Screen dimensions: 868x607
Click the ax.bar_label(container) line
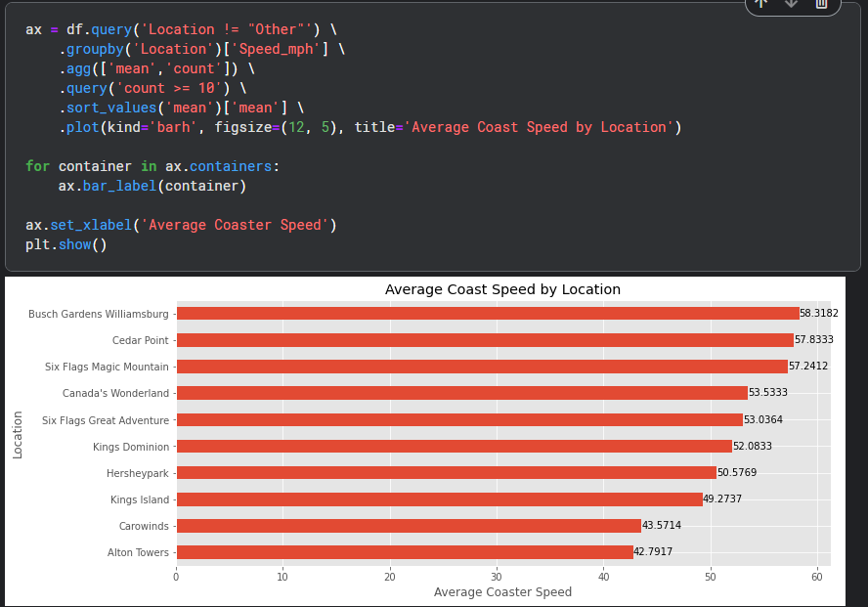pyautogui.click(x=152, y=186)
